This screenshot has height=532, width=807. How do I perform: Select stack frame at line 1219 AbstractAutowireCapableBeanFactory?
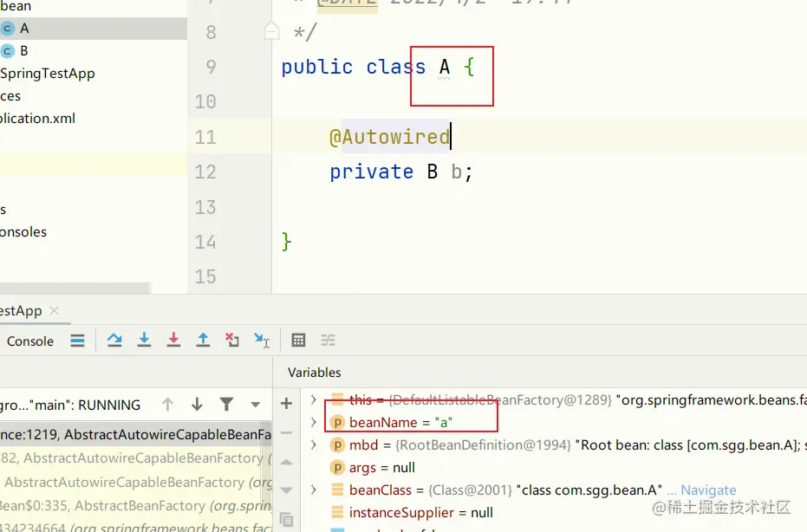click(x=136, y=435)
